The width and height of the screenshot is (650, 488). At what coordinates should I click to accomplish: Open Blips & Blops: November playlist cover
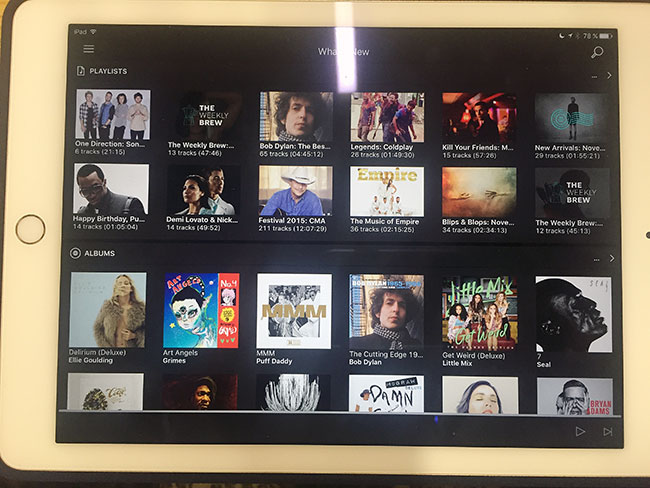click(x=479, y=192)
